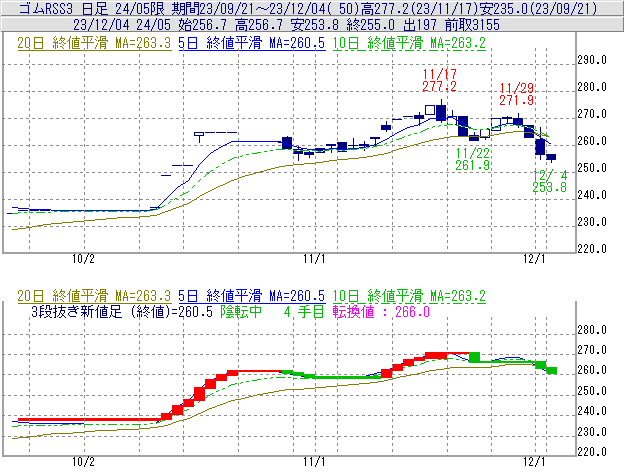The height and width of the screenshot is (475, 624).
Task: Click the 陰転中 status text
Action: [241, 311]
